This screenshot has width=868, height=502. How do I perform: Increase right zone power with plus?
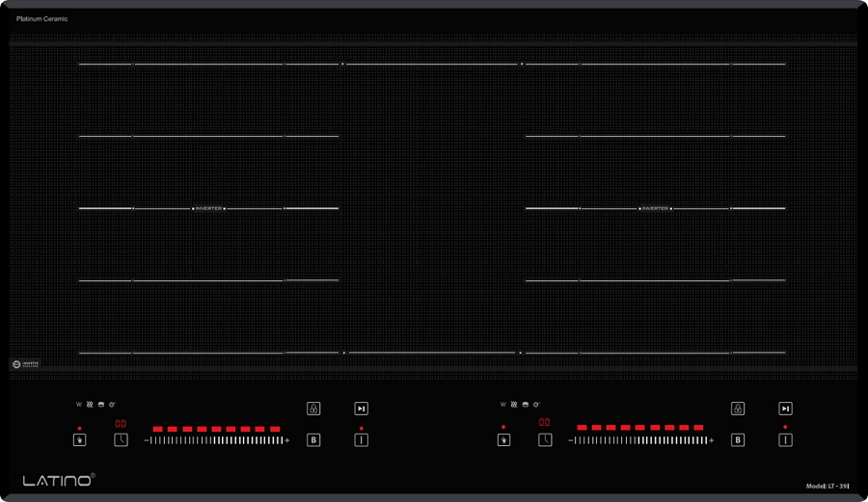point(711,440)
